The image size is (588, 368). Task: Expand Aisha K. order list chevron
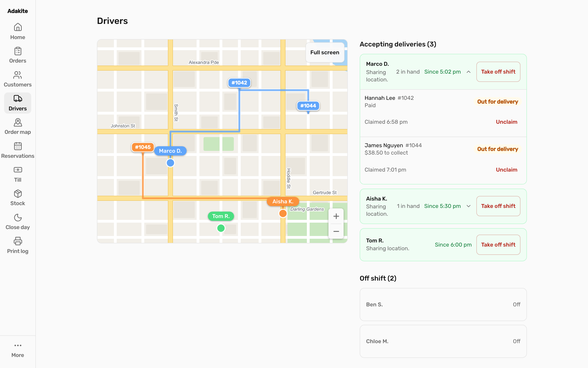[x=469, y=206]
